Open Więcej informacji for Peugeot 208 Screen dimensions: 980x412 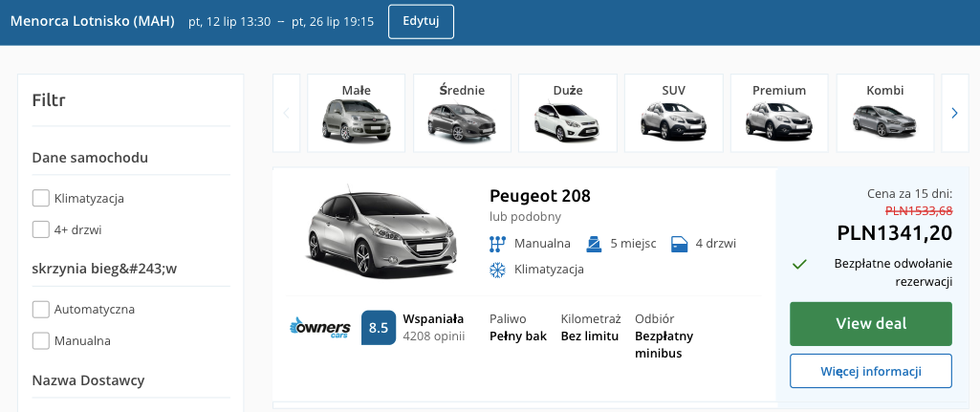point(871,371)
